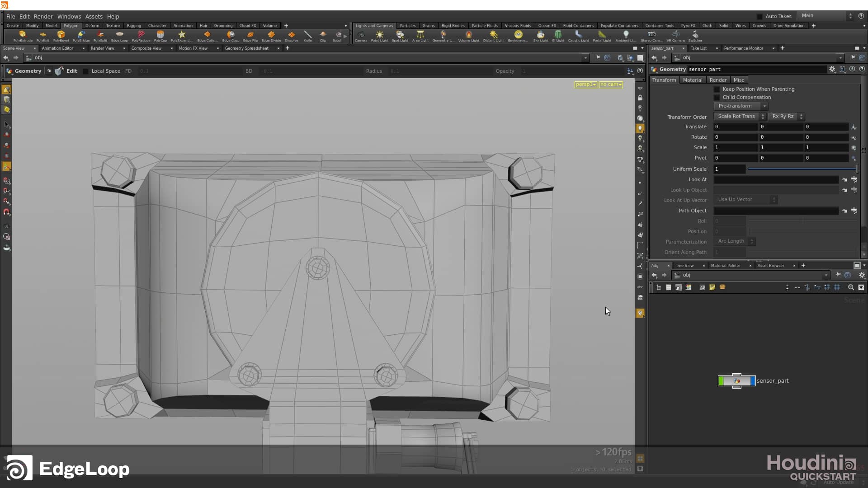Open the Tree View pane
Image resolution: width=868 pixels, height=488 pixels.
click(684, 265)
